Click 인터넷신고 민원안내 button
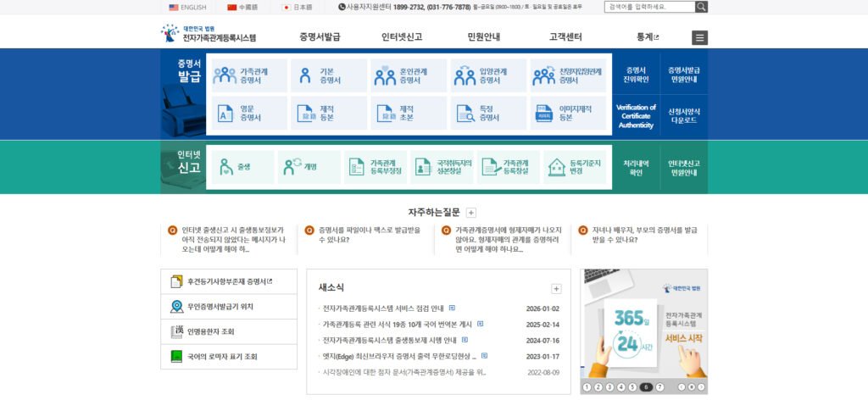 tap(684, 168)
